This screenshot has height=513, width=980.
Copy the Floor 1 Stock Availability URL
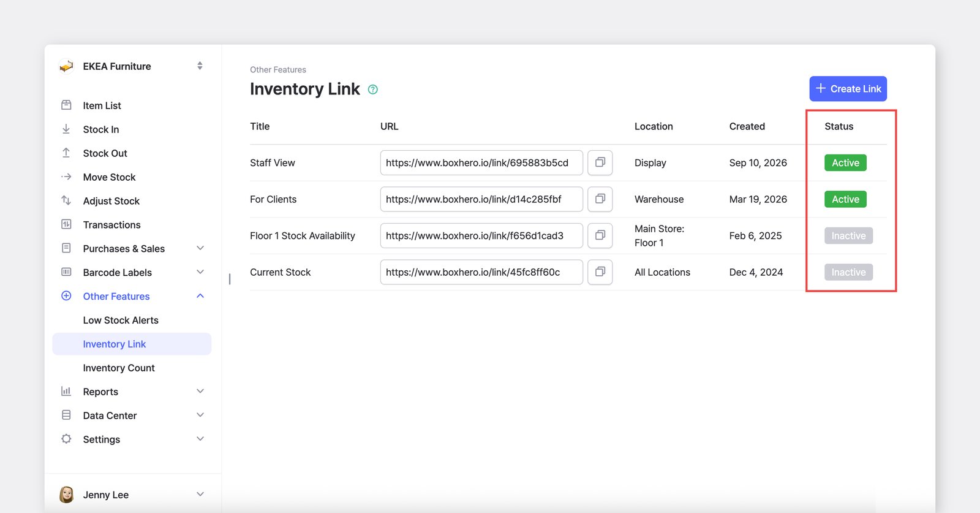pos(600,235)
